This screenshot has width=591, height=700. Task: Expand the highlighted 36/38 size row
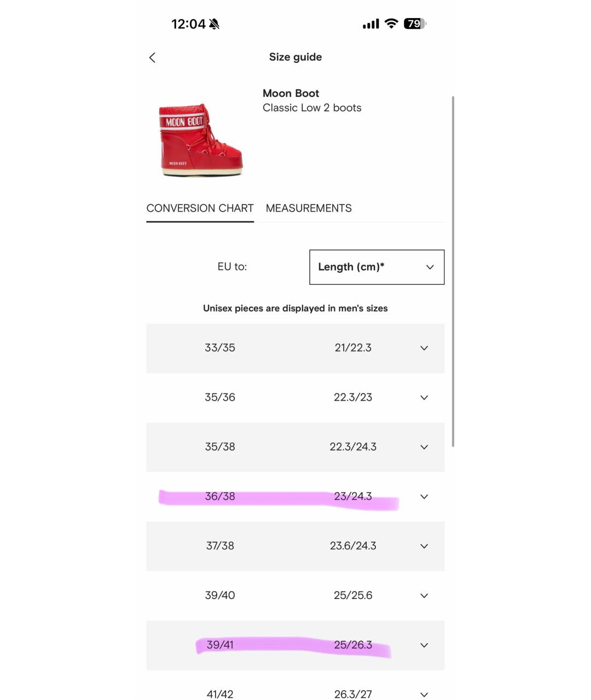point(424,497)
